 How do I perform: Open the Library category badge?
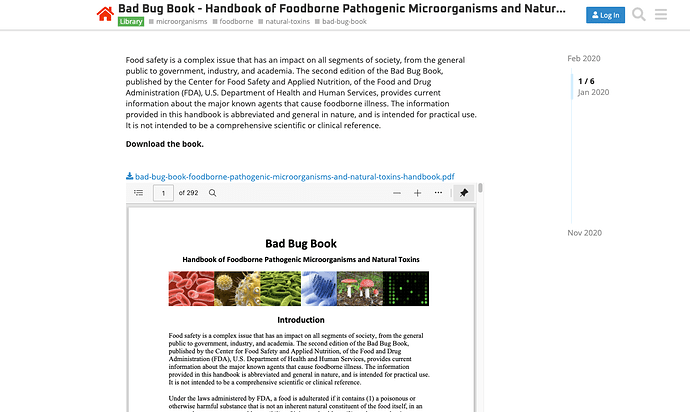(131, 21)
